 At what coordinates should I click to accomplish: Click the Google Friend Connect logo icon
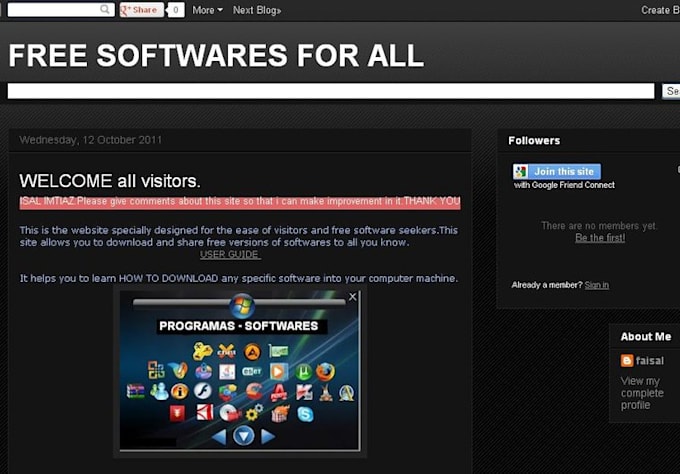pyautogui.click(x=520, y=171)
